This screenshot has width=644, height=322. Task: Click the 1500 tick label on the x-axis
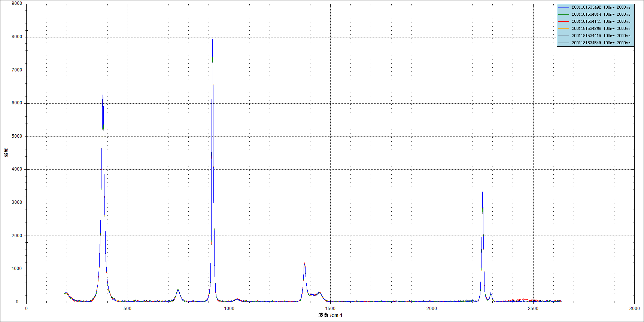pos(330,309)
